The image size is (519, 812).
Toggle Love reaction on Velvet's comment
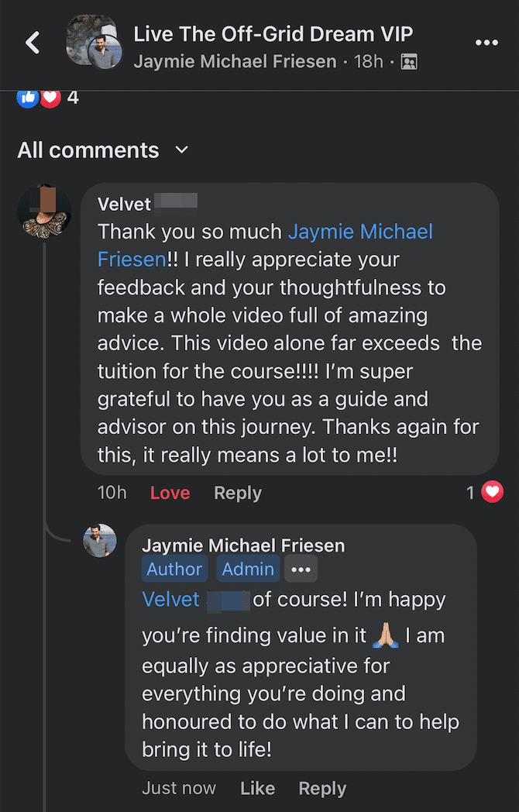[x=170, y=493]
